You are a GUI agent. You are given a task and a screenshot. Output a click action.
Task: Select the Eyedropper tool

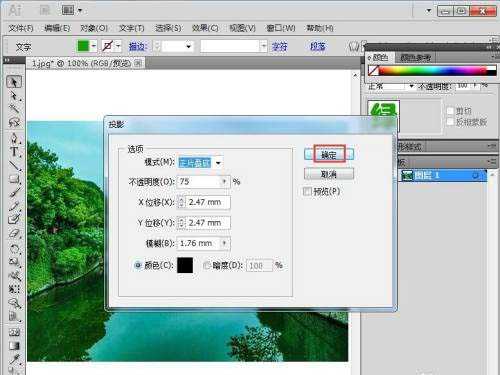click(x=14, y=359)
